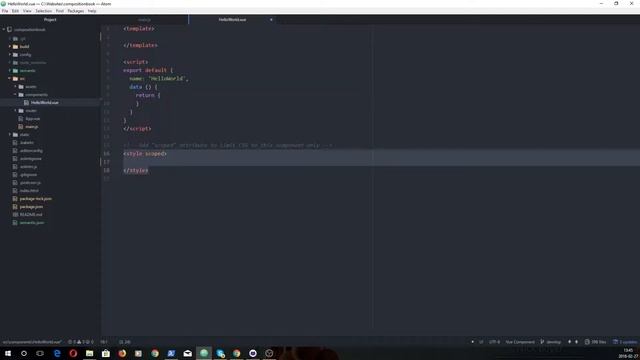Screen dimensions: 640x360
Task: Click the <style scoped> line
Action: click(x=145, y=153)
